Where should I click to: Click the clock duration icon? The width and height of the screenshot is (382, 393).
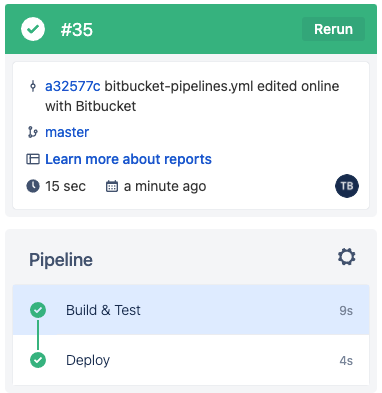pos(33,186)
